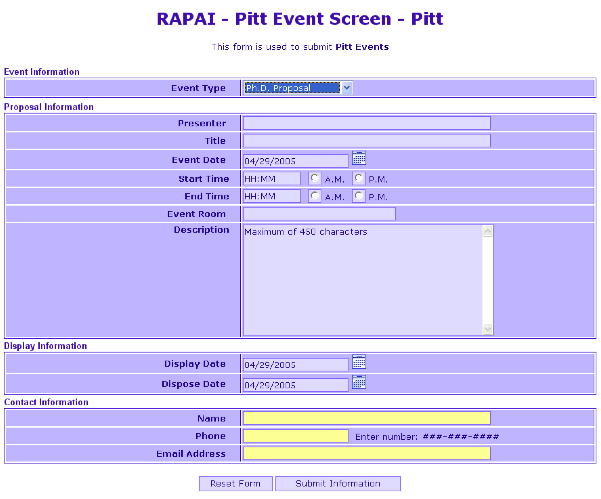Open the Event Date calendar picker icon

(359, 158)
